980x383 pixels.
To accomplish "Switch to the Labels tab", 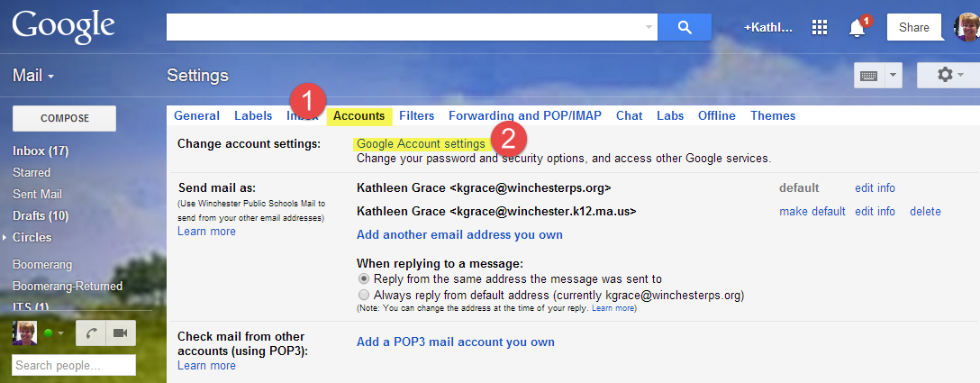I will point(253,115).
